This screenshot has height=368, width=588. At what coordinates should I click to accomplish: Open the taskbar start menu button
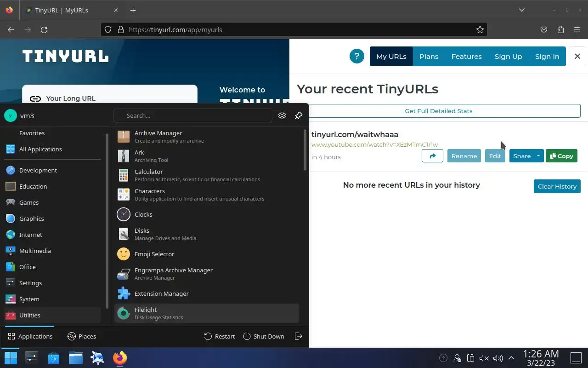click(x=11, y=358)
